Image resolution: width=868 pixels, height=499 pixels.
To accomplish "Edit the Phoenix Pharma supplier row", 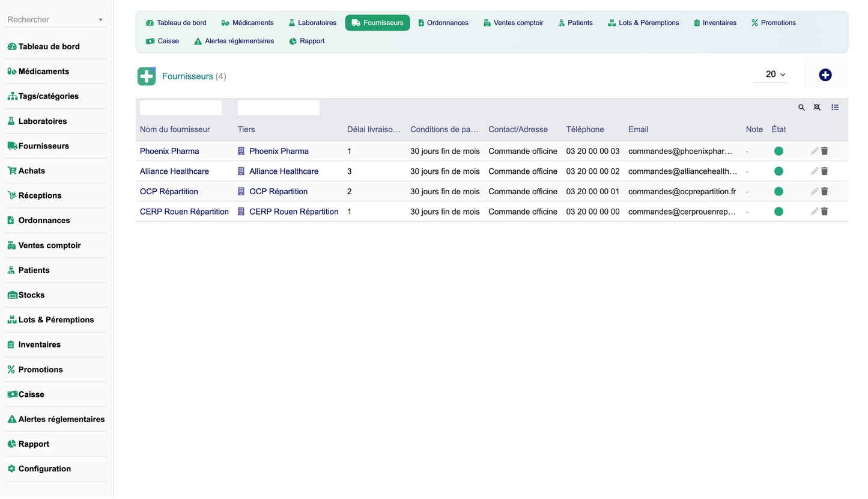I will click(815, 152).
